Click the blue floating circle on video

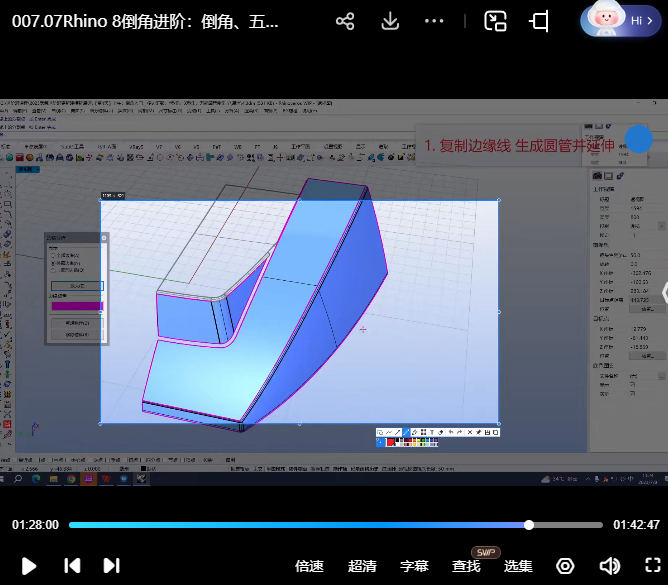pos(638,140)
